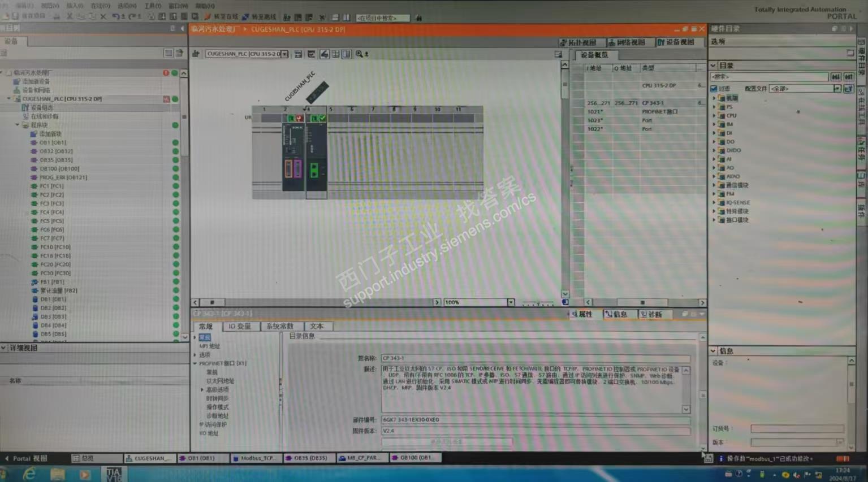
Task: Click search-up button at catalog search row end
Action: pos(848,76)
